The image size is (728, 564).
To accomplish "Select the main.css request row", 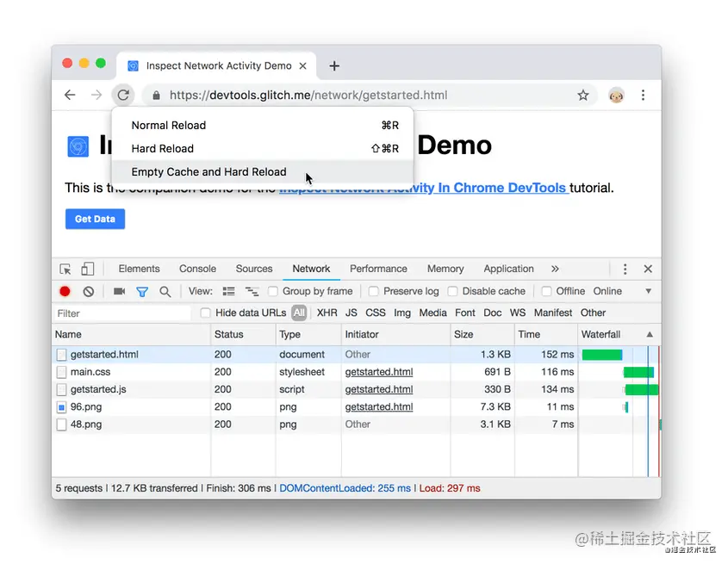I will [x=356, y=372].
